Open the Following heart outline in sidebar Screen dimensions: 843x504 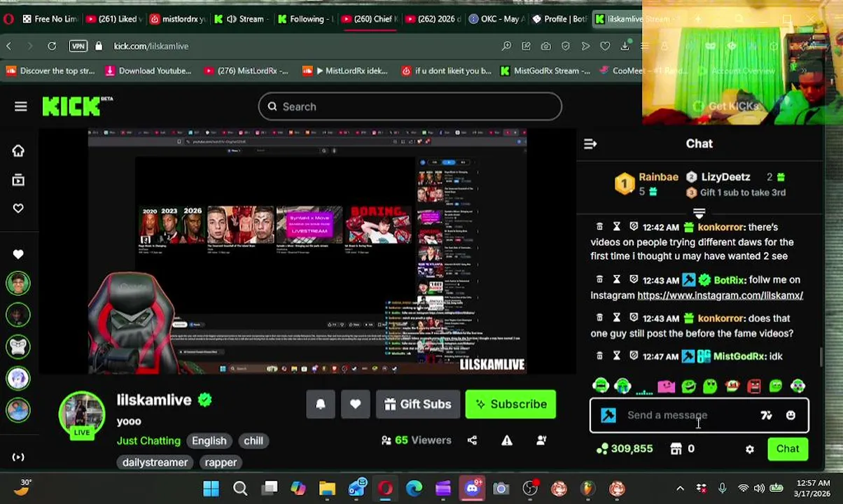(x=18, y=208)
